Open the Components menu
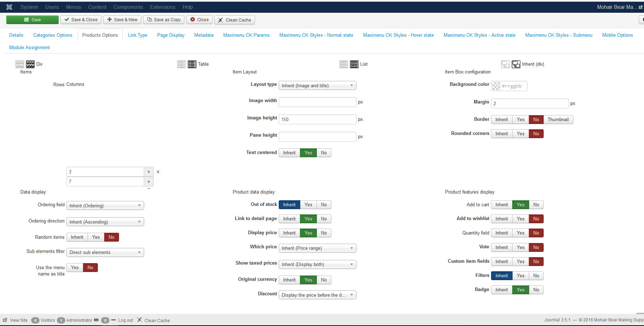 128,7
